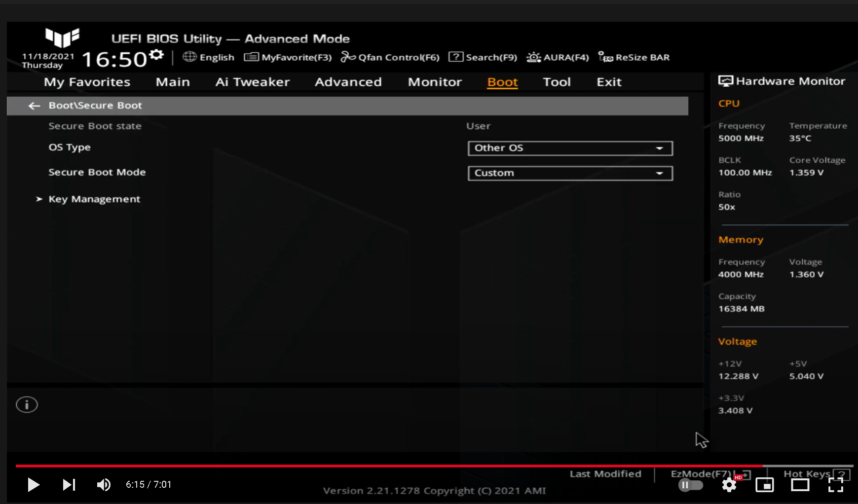Open the Exit tab
This screenshot has width=858, height=504.
pyautogui.click(x=609, y=82)
